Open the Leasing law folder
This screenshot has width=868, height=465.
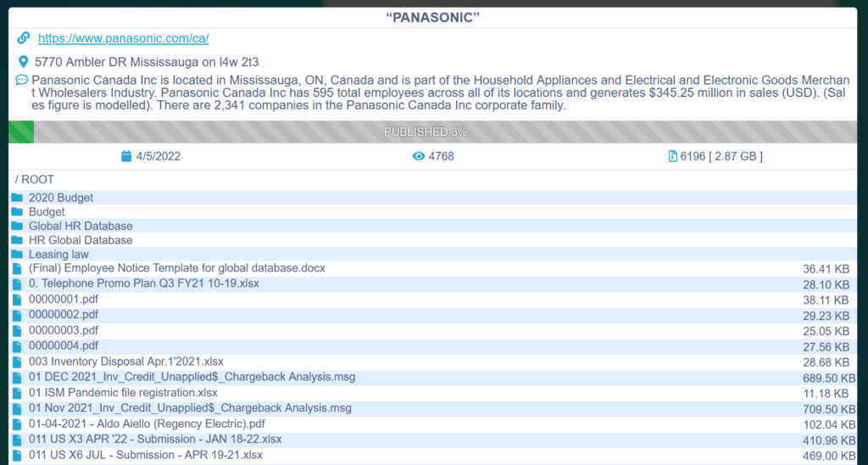pyautogui.click(x=58, y=255)
